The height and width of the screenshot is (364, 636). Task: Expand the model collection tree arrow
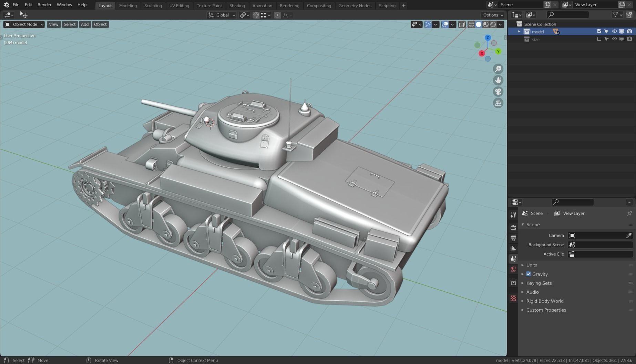[519, 32]
